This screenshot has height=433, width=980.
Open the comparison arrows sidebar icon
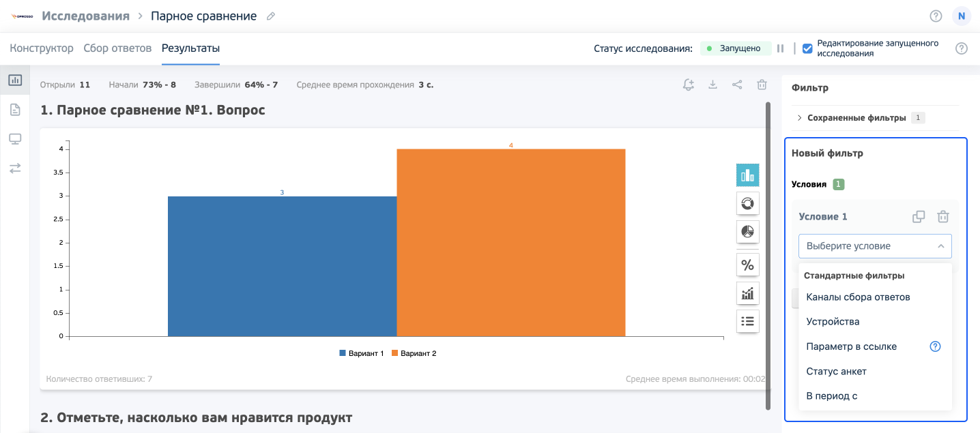pos(15,168)
